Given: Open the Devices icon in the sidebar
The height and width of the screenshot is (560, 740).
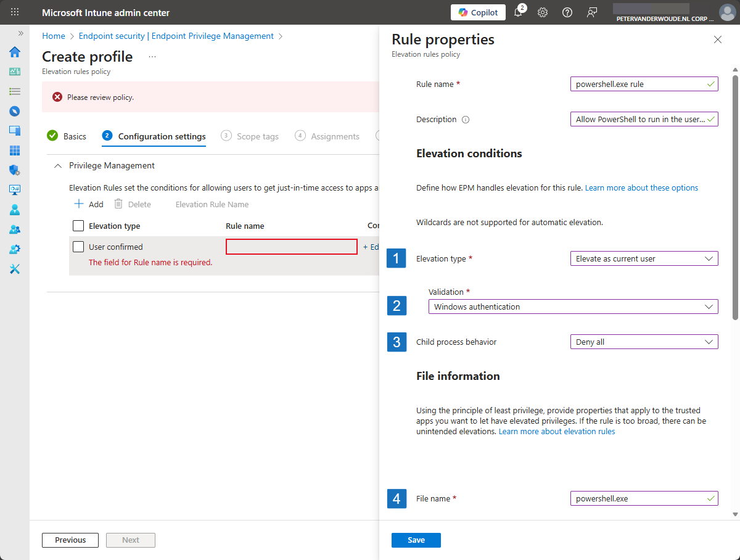Looking at the screenshot, I should pyautogui.click(x=15, y=131).
